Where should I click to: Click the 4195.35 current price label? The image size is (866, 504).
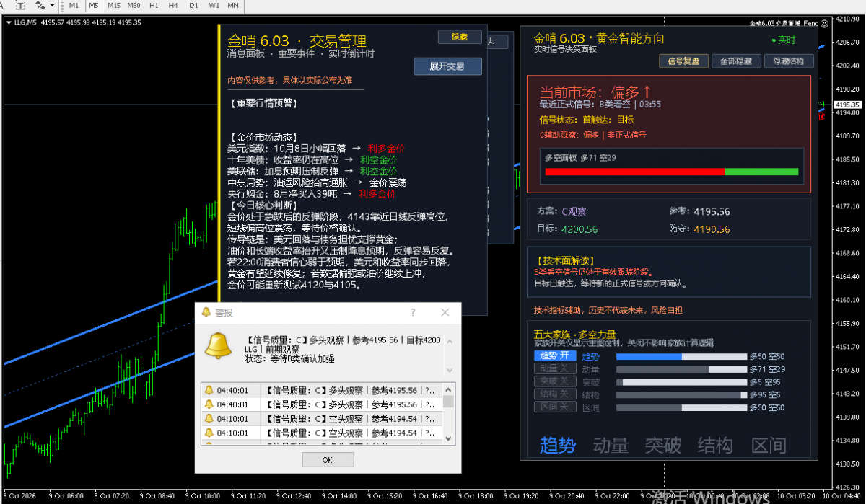click(847, 105)
